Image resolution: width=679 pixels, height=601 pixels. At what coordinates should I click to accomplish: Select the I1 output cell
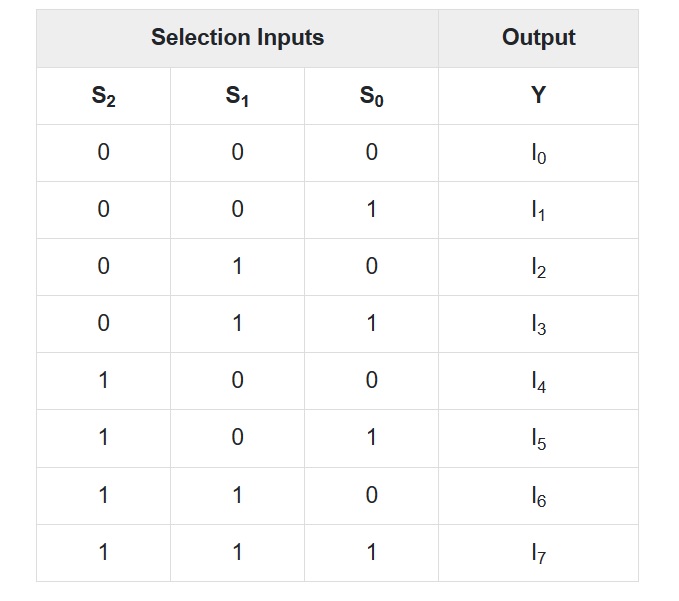pos(538,210)
